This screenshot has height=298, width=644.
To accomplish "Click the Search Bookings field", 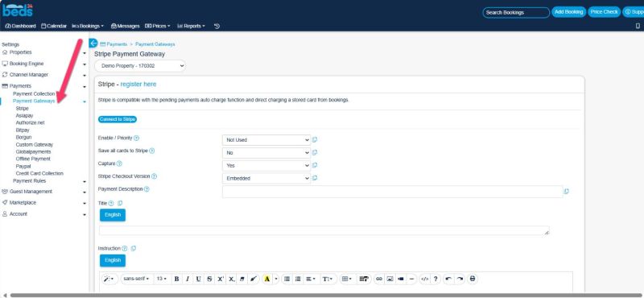I will 516,13.
